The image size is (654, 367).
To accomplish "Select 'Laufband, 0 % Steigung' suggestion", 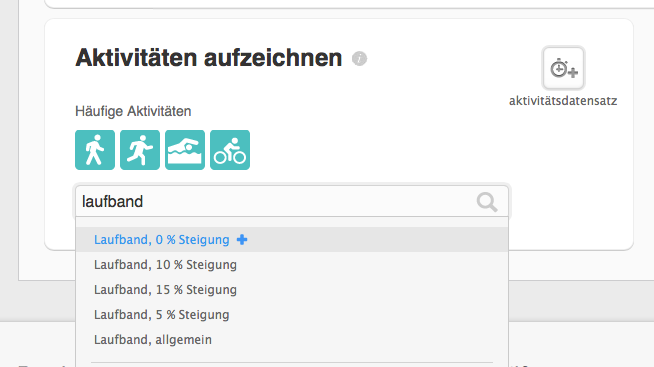I will point(161,239).
